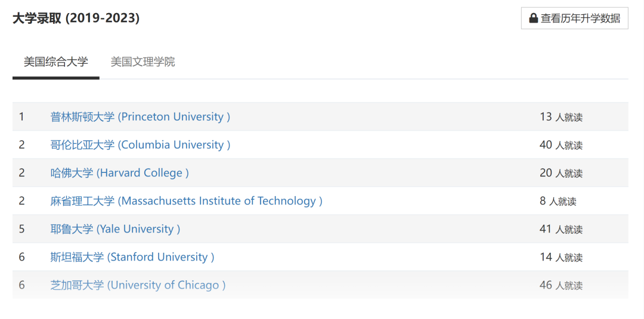Click the 大学录取 (2019-2023) heading
This screenshot has height=319, width=644.
tap(76, 18)
